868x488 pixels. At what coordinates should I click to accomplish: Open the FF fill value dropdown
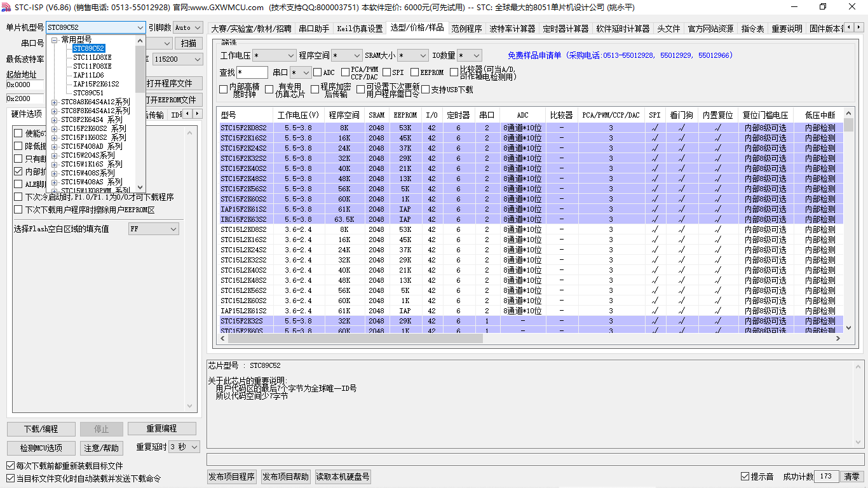[154, 229]
